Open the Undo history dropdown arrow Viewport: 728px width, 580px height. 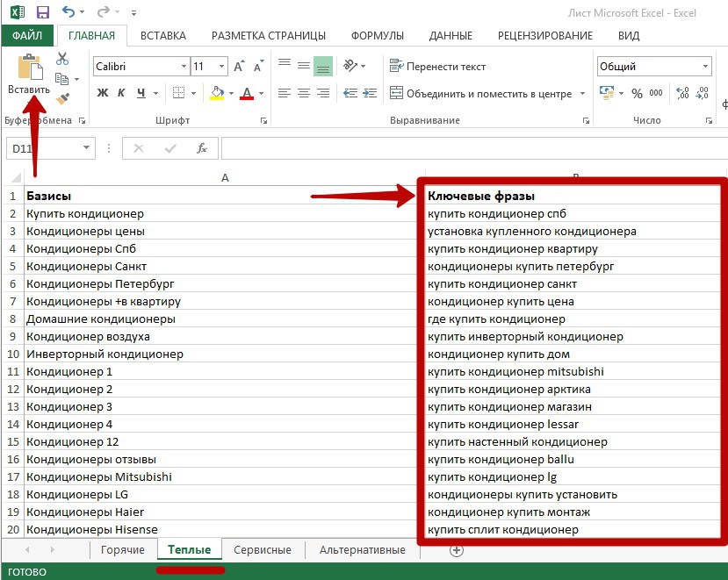83,12
